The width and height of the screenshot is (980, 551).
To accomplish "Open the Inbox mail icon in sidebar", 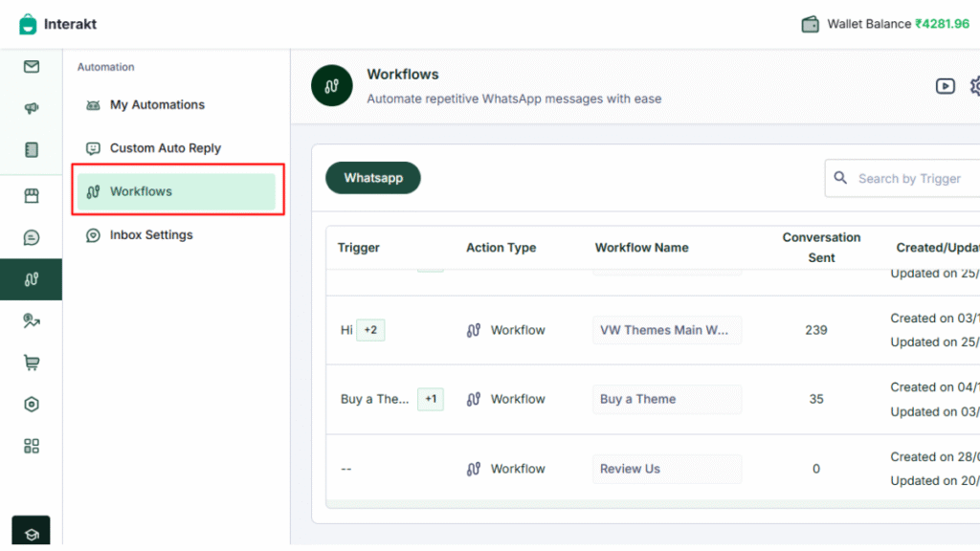I will 32,68.
